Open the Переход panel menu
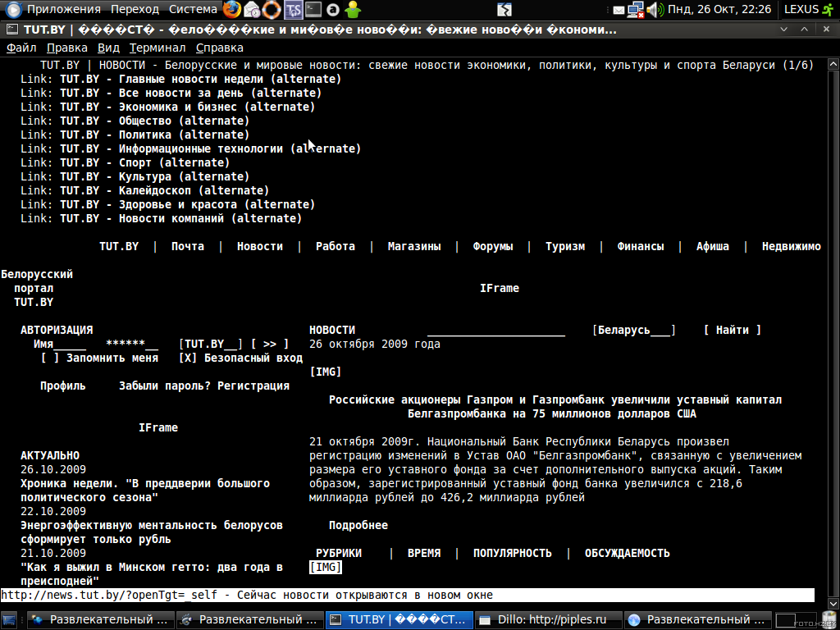The image size is (840, 630). (x=135, y=9)
